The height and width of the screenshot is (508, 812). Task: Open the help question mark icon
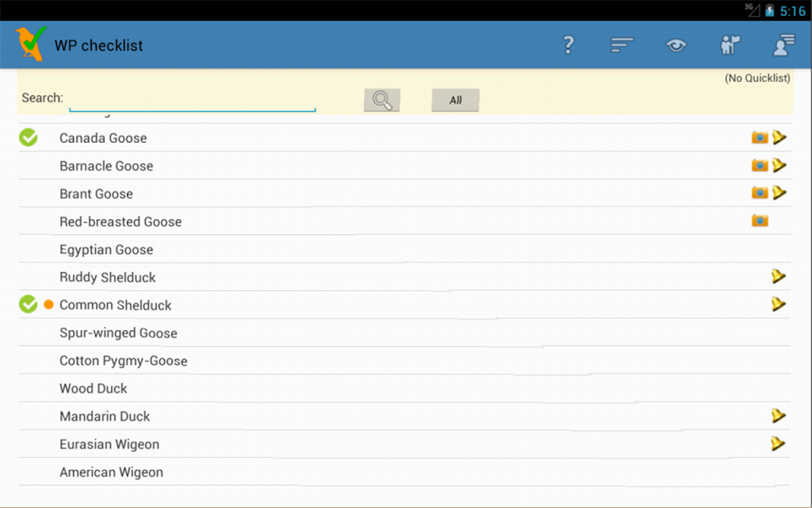569,45
